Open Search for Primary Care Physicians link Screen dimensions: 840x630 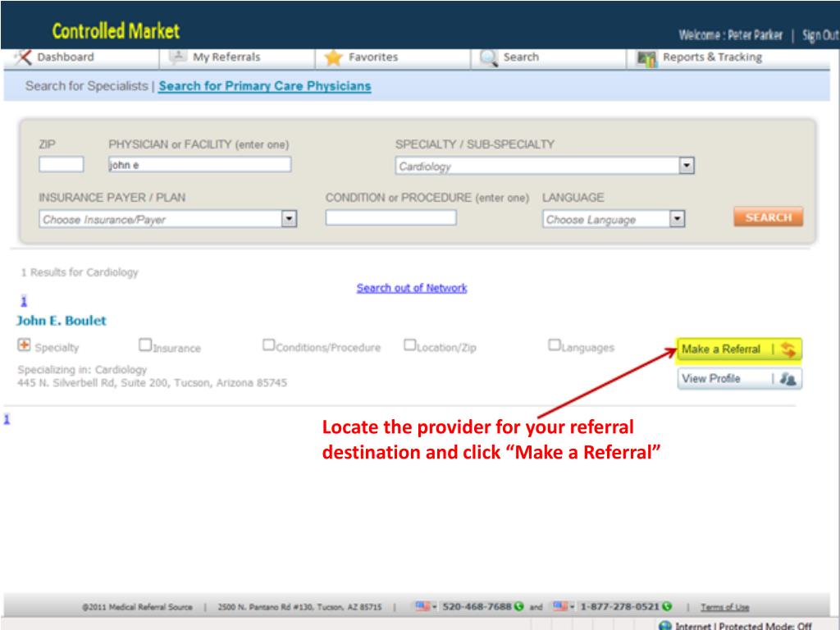[x=265, y=85]
